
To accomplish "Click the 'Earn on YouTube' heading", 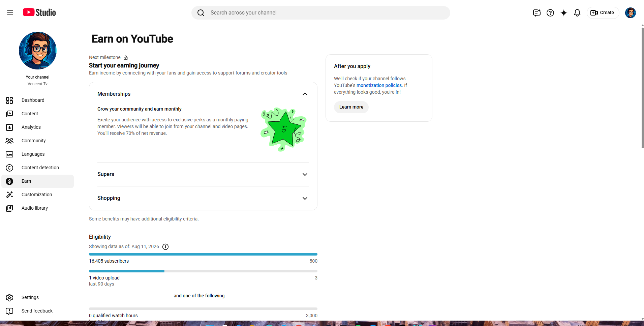I will (x=132, y=39).
